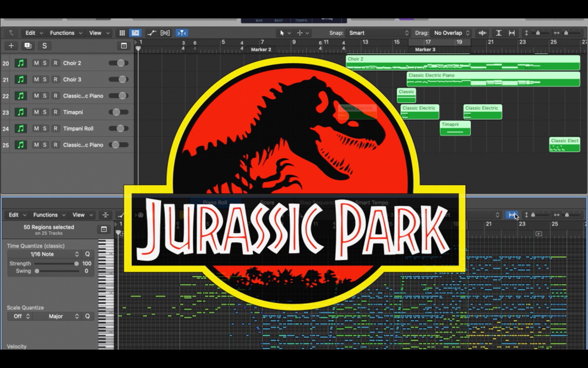Click Marker 2 in the ruler

pos(261,49)
